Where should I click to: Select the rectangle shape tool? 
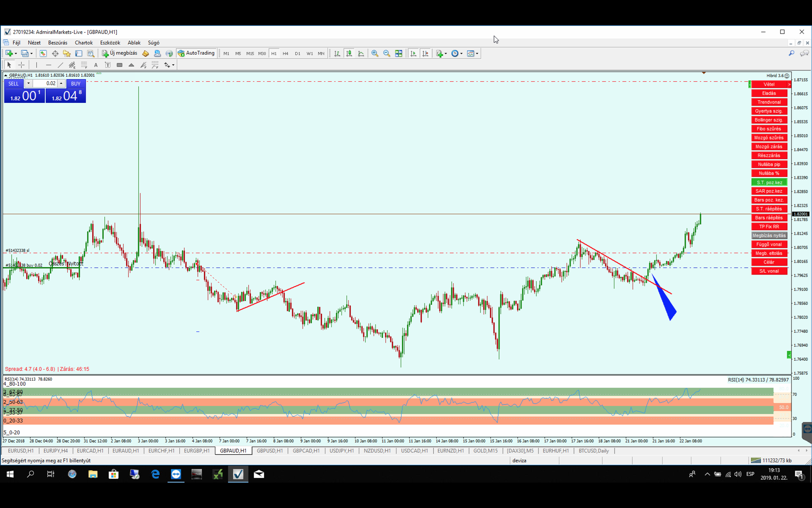120,65
